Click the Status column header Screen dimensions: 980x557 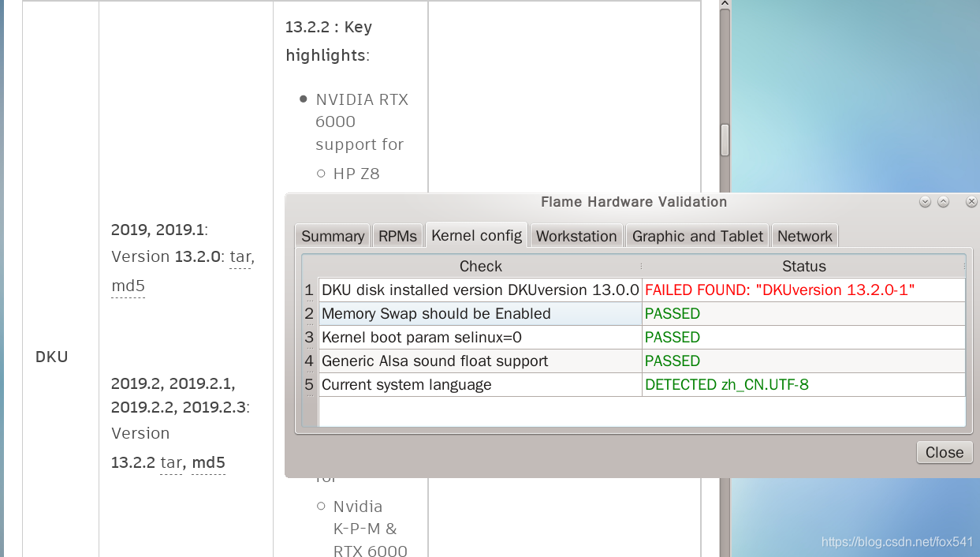(x=803, y=266)
